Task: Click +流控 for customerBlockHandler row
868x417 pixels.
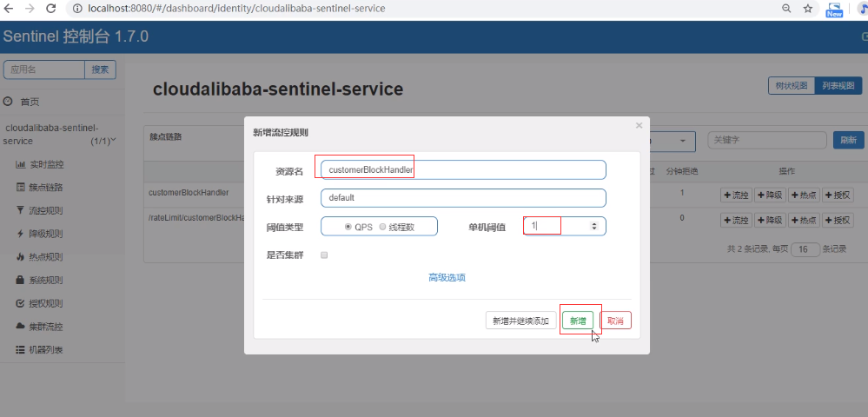Action: [736, 195]
